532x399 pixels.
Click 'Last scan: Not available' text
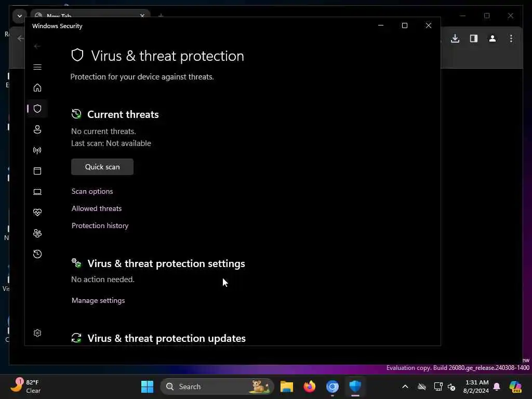[111, 143]
